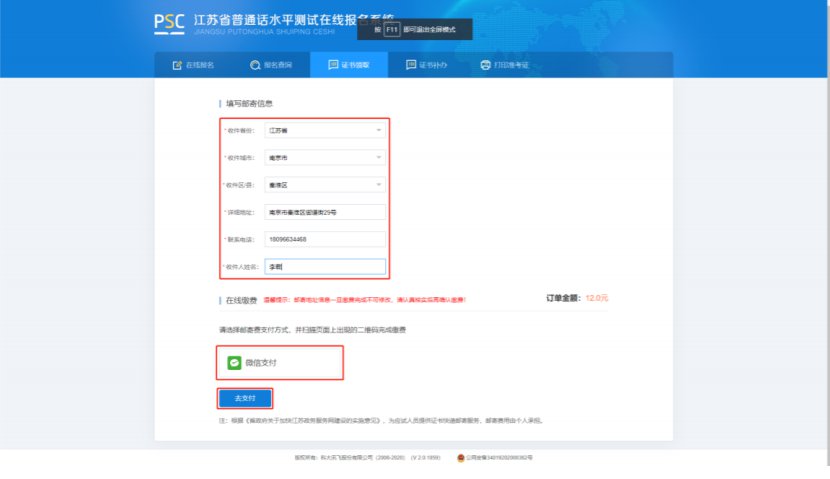Click the 证书补办 tab icon
Viewport: 830px width, 479px height.
pyautogui.click(x=411, y=65)
